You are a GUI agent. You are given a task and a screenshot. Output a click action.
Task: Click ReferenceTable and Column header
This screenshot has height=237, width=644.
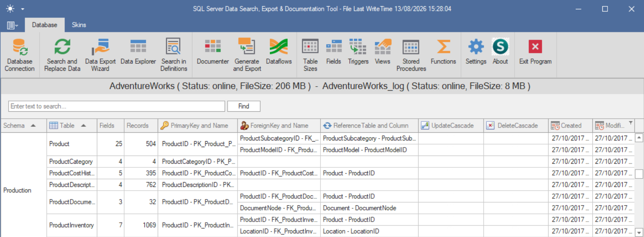point(370,126)
